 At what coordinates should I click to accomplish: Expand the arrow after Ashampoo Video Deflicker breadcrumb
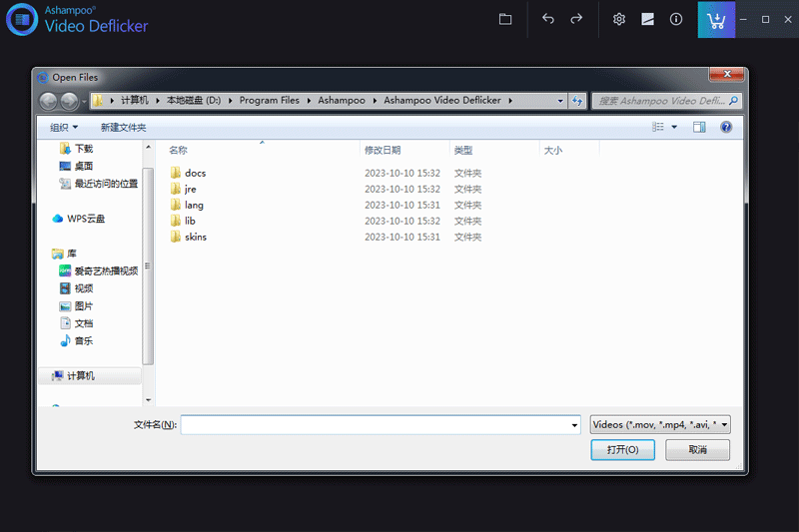coord(510,101)
